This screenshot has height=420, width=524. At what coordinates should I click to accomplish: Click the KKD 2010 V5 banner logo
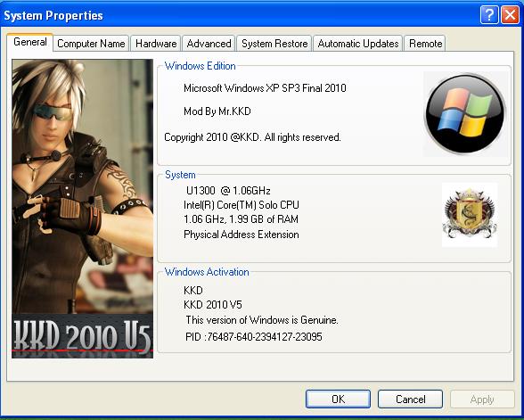(x=82, y=336)
